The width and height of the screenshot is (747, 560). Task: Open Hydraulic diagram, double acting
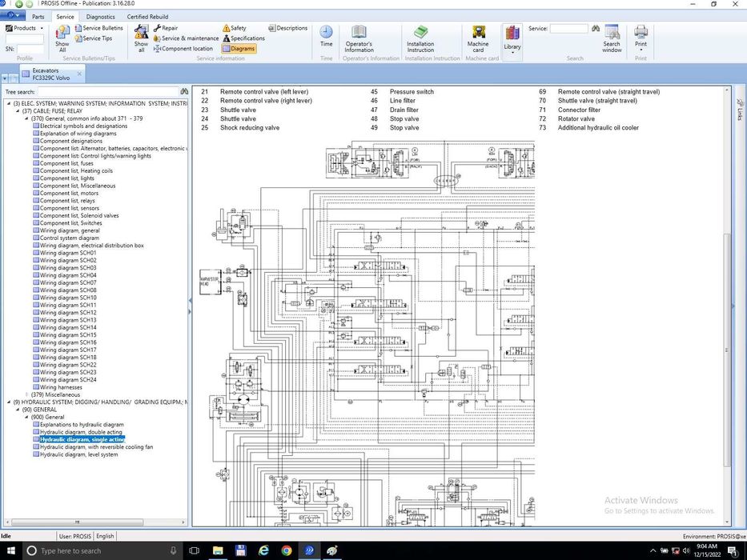[x=81, y=432]
